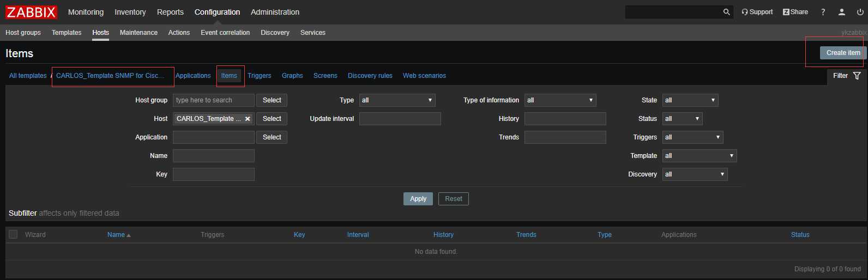The image size is (868, 280).
Task: Open the Configuration menu
Action: [217, 12]
